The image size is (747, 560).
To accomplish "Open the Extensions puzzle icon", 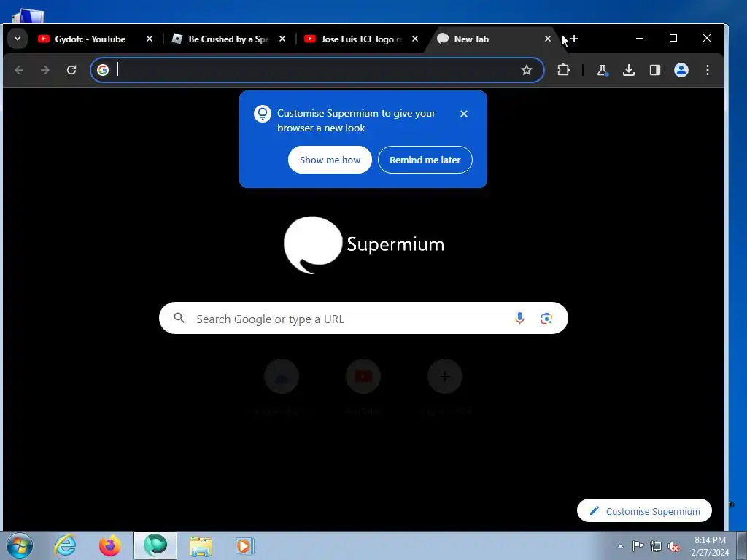I will click(563, 70).
